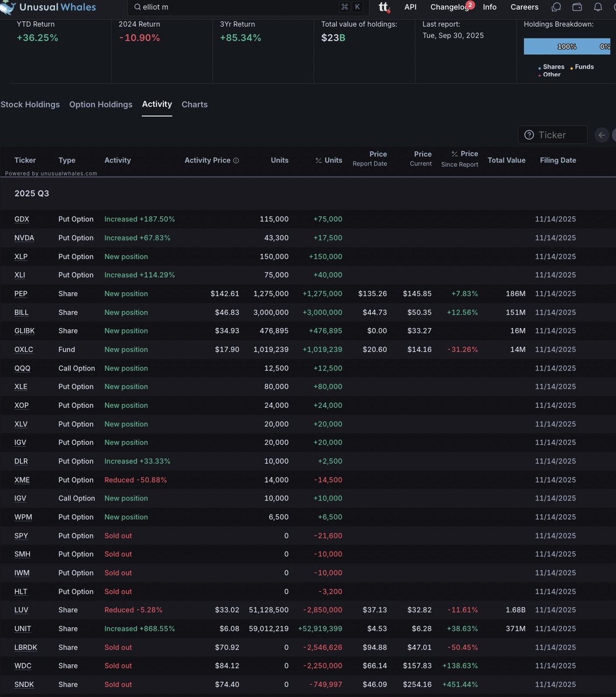Open the chat bubbles icon
This screenshot has width=616, height=697.
(x=556, y=8)
